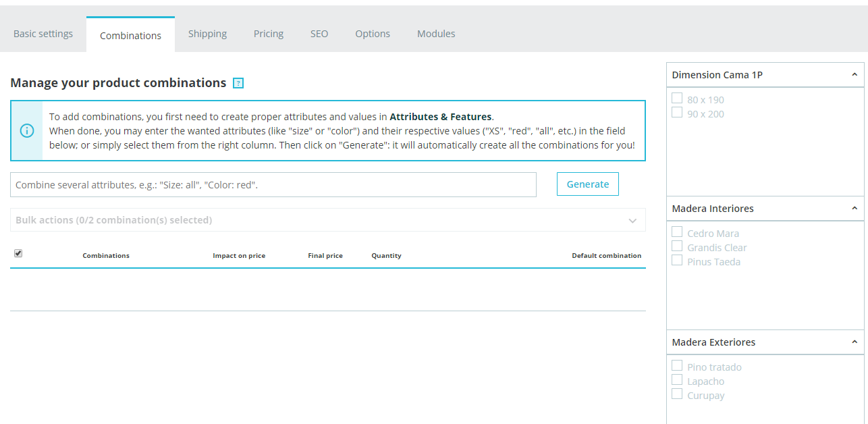Tick the Pino tratado checkbox
Image resolution: width=868 pixels, height=424 pixels.
(x=677, y=366)
